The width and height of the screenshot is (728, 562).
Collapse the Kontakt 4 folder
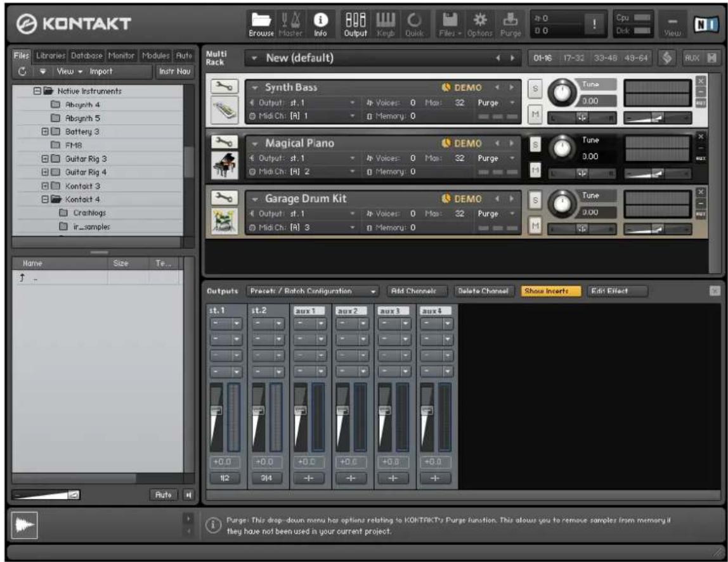pos(45,200)
